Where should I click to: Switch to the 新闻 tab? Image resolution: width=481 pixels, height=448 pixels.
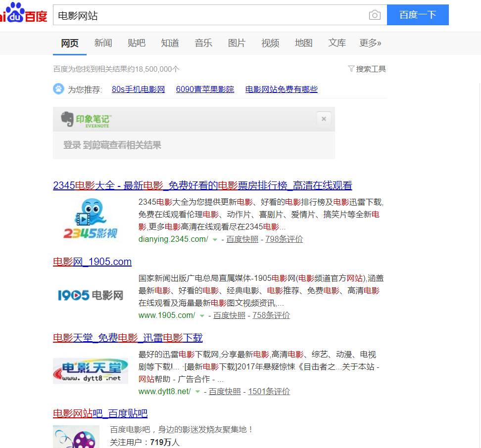(103, 43)
